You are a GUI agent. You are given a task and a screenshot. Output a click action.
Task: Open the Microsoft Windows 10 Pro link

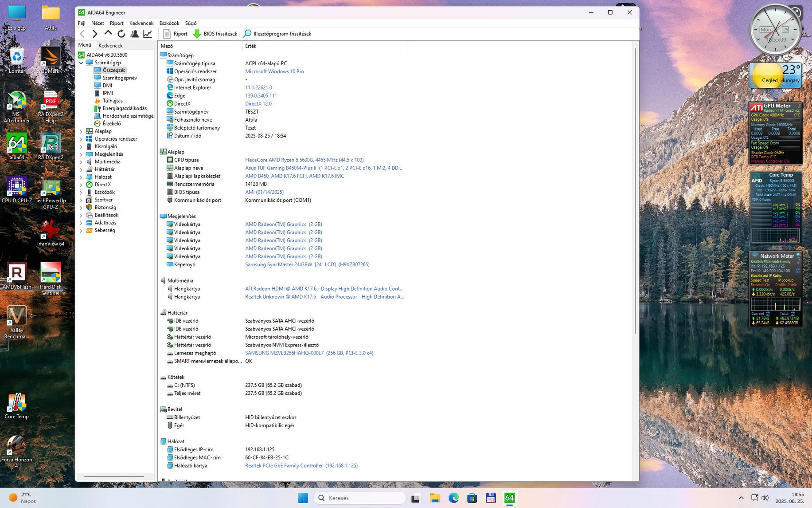[274, 71]
